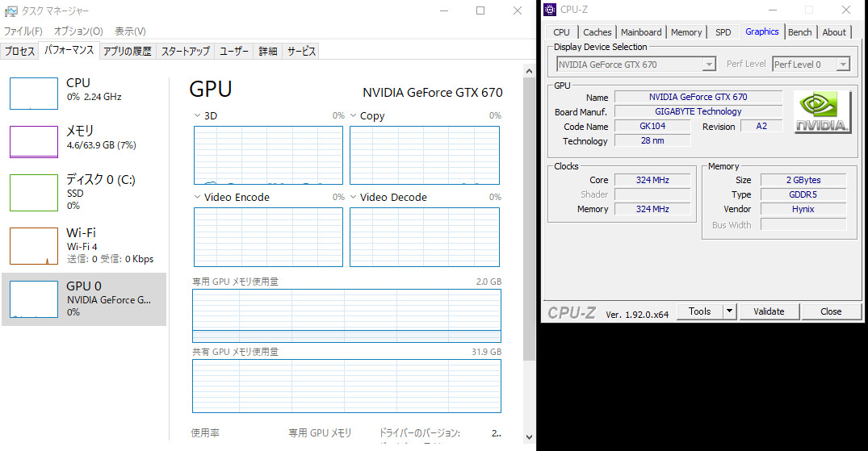The width and height of the screenshot is (868, 451).
Task: Click the 3D utilization graph
Action: [269, 156]
